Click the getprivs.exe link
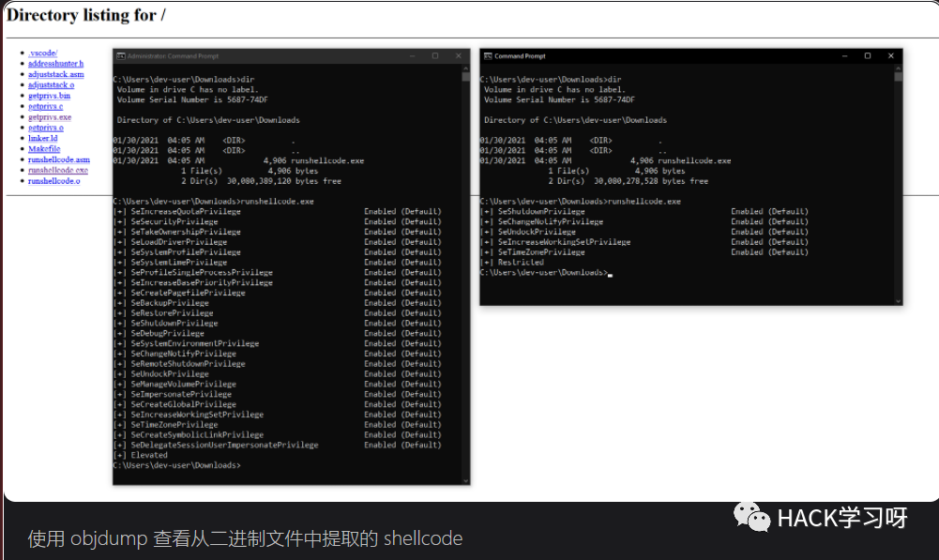This screenshot has height=560, width=939. point(50,117)
